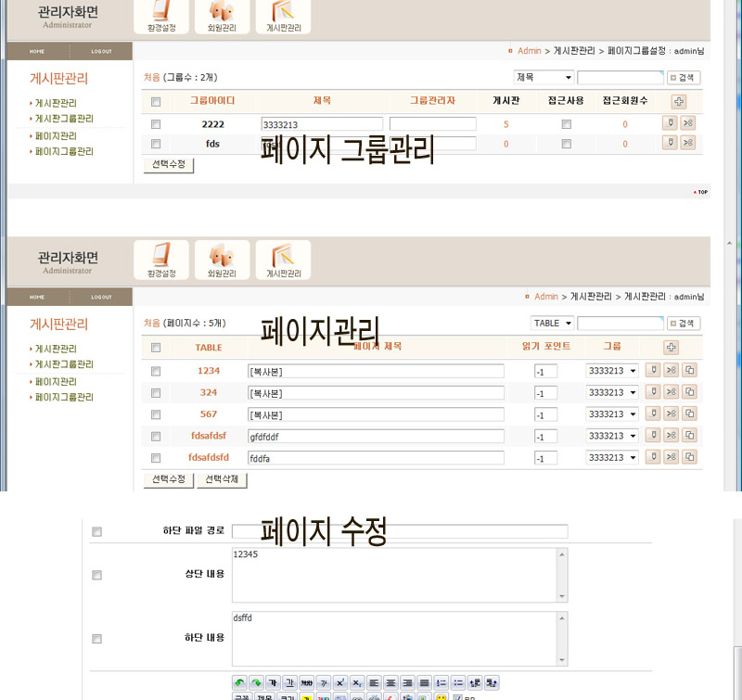Insert numbered list in editor toolbar

coord(441,682)
